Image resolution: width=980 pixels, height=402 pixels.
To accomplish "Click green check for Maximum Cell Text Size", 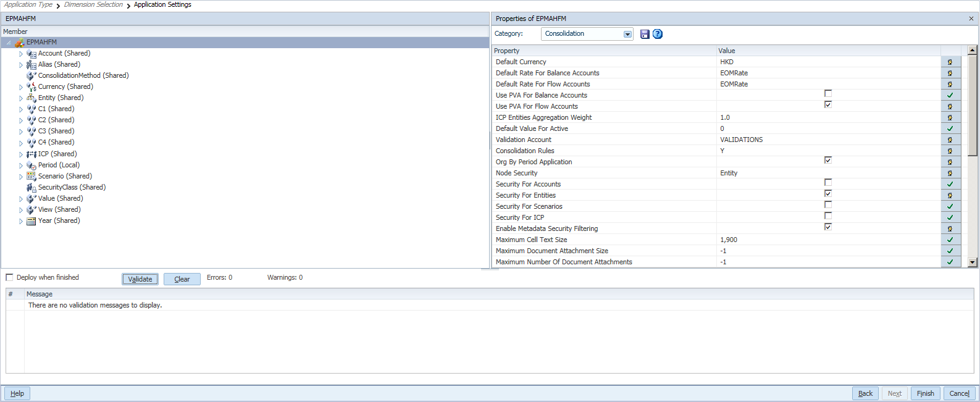I will (950, 240).
